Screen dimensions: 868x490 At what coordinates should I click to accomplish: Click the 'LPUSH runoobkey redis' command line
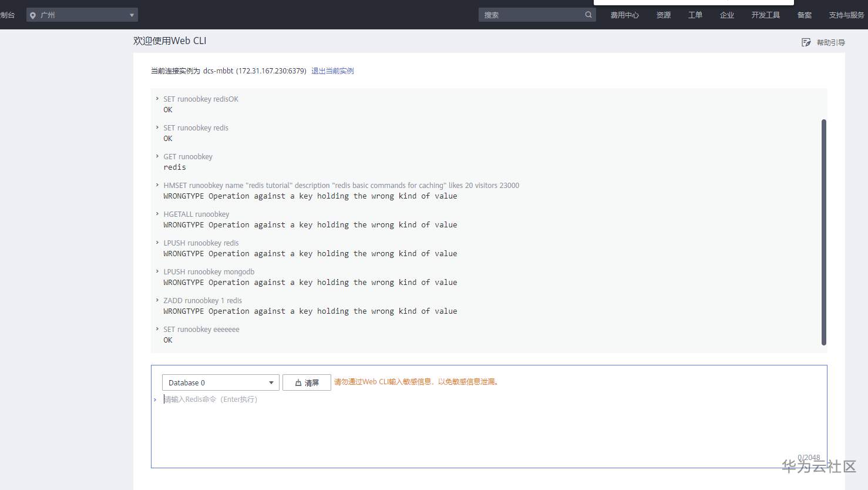coord(201,243)
